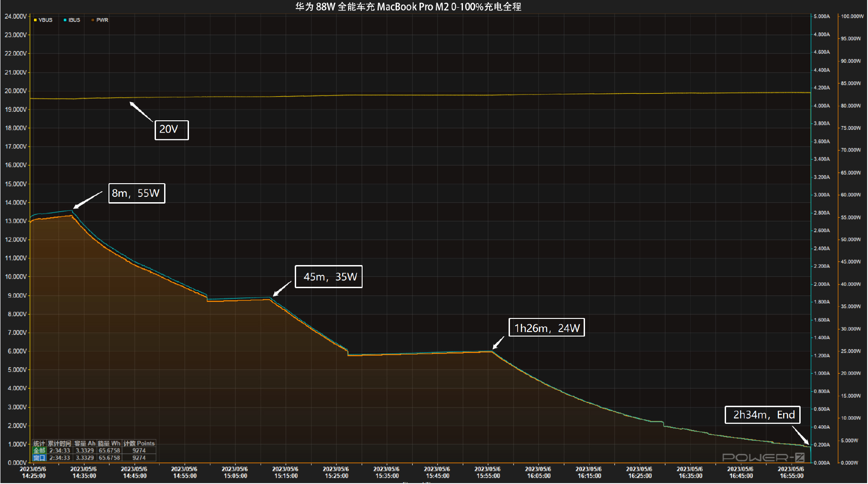Click the 100.000W label on the power axis
The height and width of the screenshot is (484, 868).
[852, 16]
